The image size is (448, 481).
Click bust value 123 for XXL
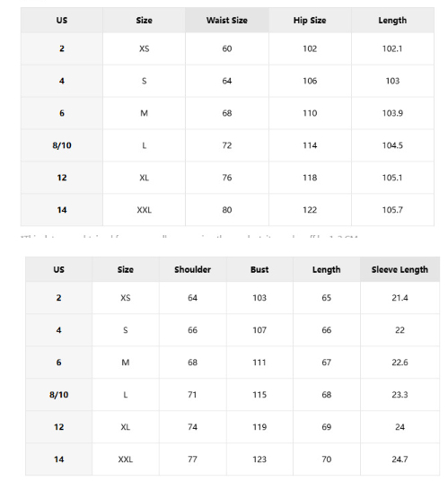[x=259, y=459]
